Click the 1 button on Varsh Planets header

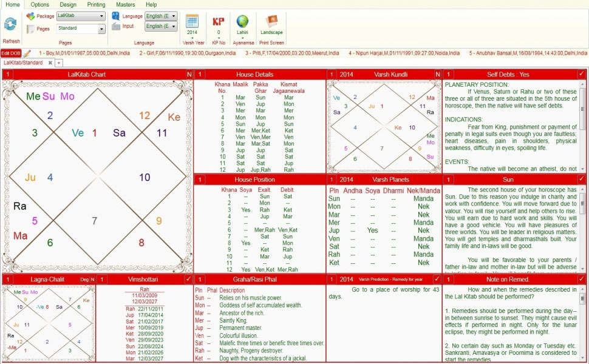coord(332,180)
